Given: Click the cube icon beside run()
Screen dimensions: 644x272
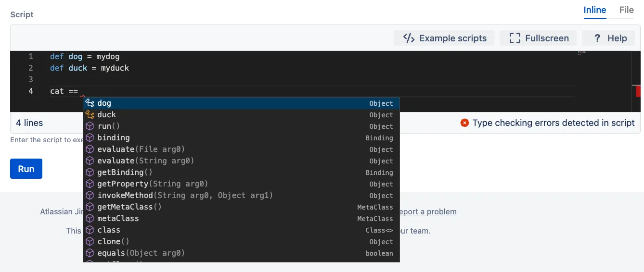Looking at the screenshot, I should point(90,126).
